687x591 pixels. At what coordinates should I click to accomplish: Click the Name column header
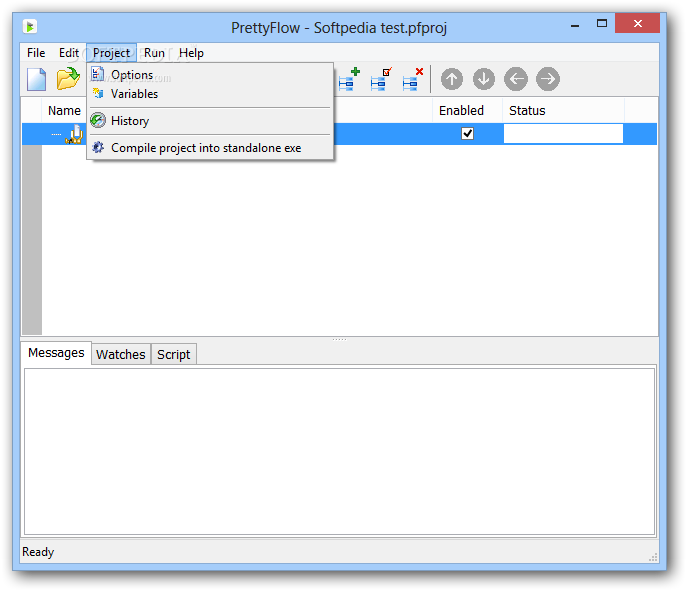(x=64, y=110)
